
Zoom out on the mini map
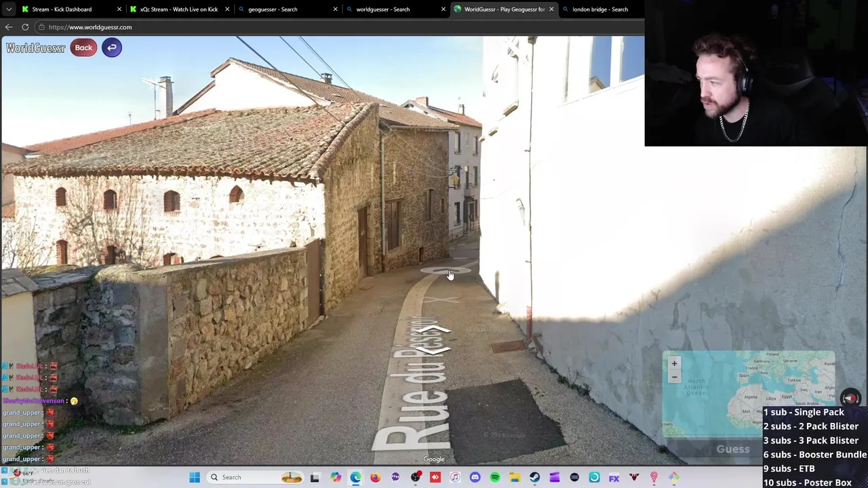(x=674, y=377)
